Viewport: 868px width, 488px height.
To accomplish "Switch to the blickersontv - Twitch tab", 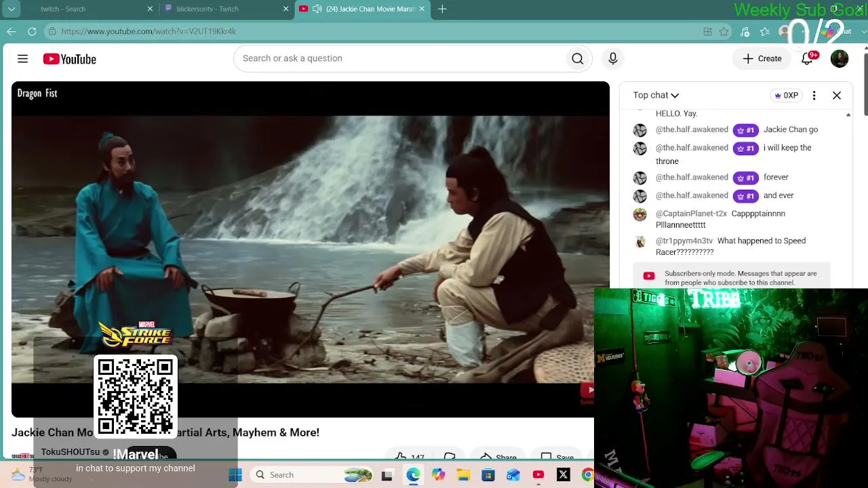I will (226, 9).
